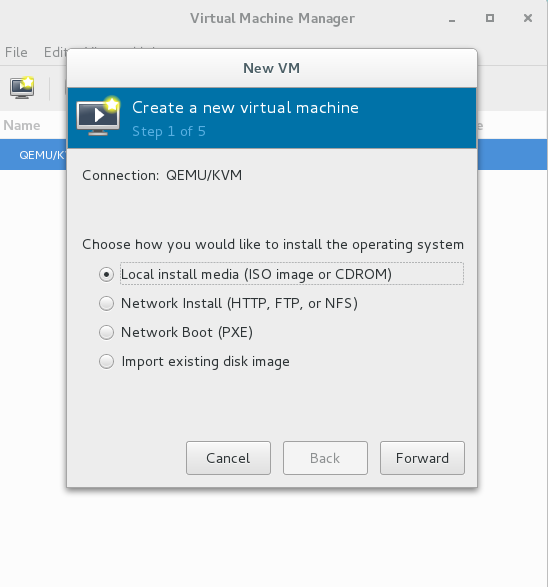Image resolution: width=548 pixels, height=587 pixels.
Task: Click the Create a new virtual machine heading
Action: coord(246,108)
